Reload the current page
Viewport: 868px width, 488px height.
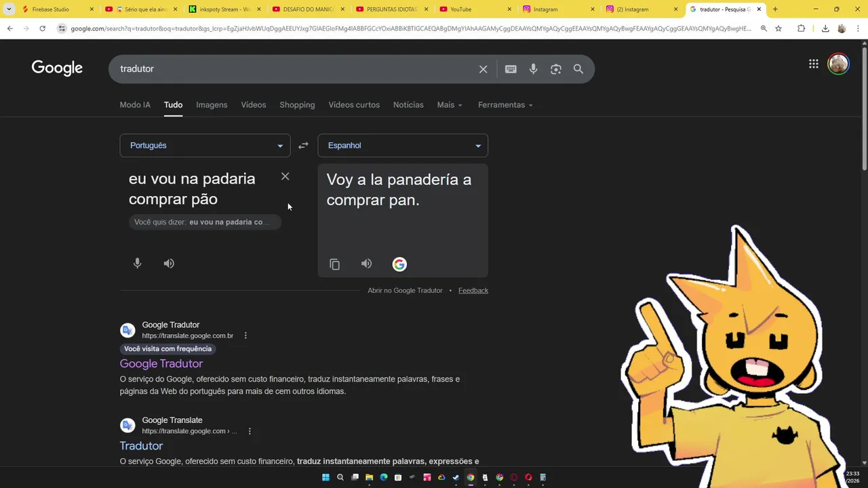click(x=42, y=28)
